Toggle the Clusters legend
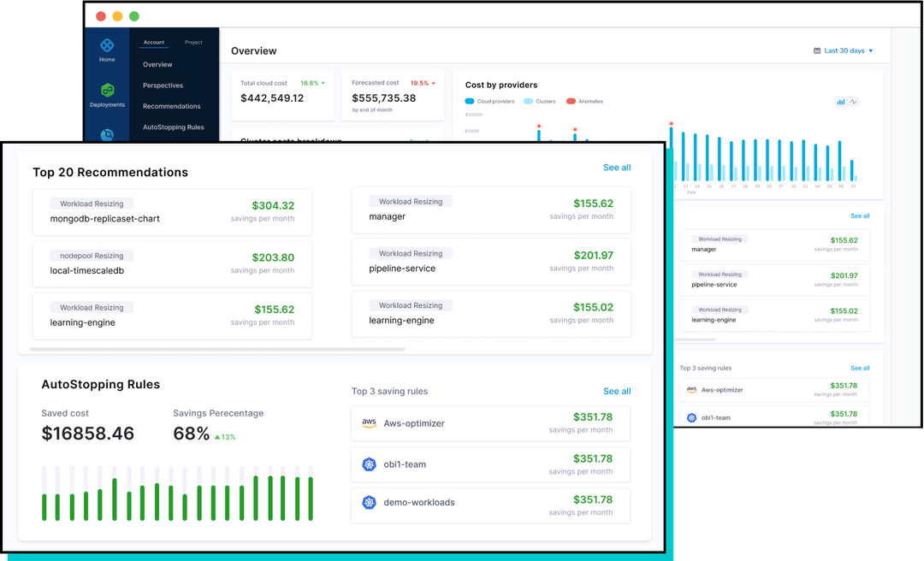The height and width of the screenshot is (561, 924). click(542, 101)
